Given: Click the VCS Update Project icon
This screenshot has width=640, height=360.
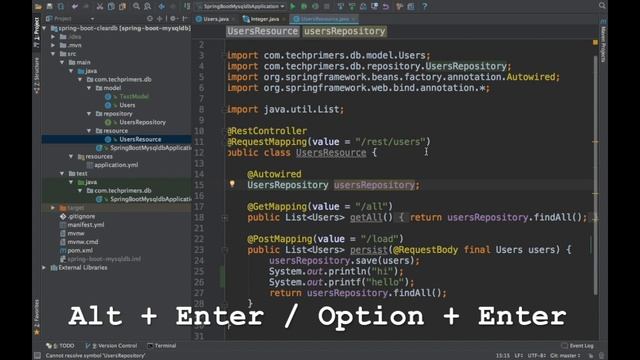Looking at the screenshot, I should (x=340, y=7).
